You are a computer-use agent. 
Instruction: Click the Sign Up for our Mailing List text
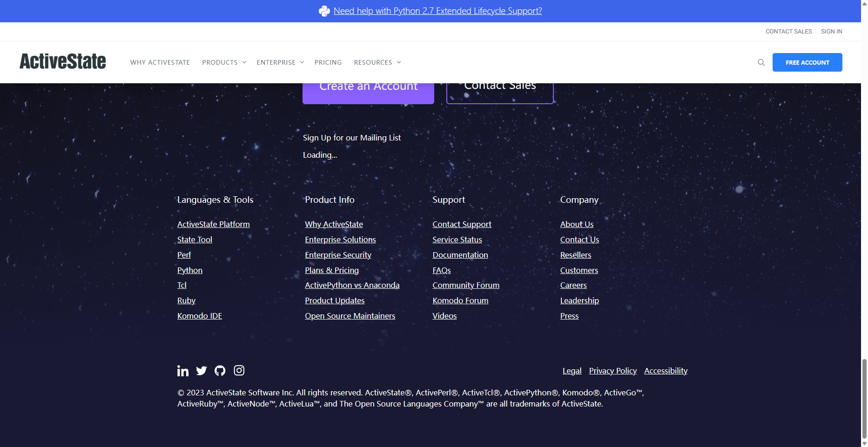[352, 138]
